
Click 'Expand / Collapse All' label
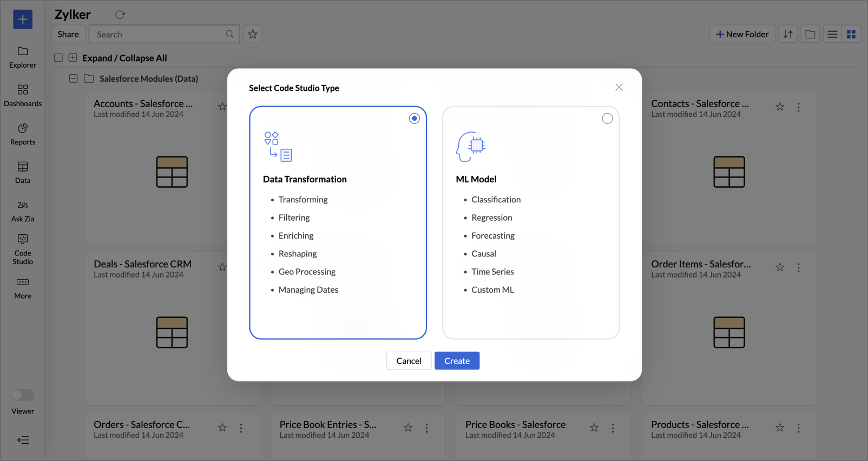124,58
